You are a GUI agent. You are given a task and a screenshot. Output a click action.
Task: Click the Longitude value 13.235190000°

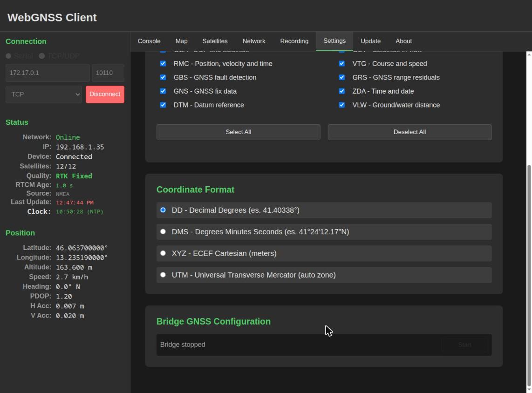[82, 257]
